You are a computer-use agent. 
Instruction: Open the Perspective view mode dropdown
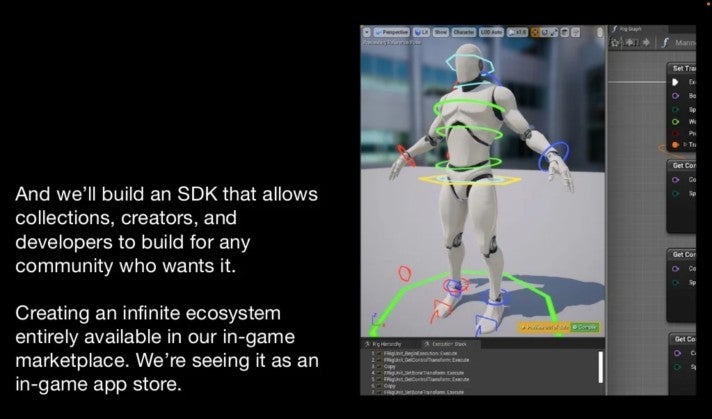(x=390, y=32)
